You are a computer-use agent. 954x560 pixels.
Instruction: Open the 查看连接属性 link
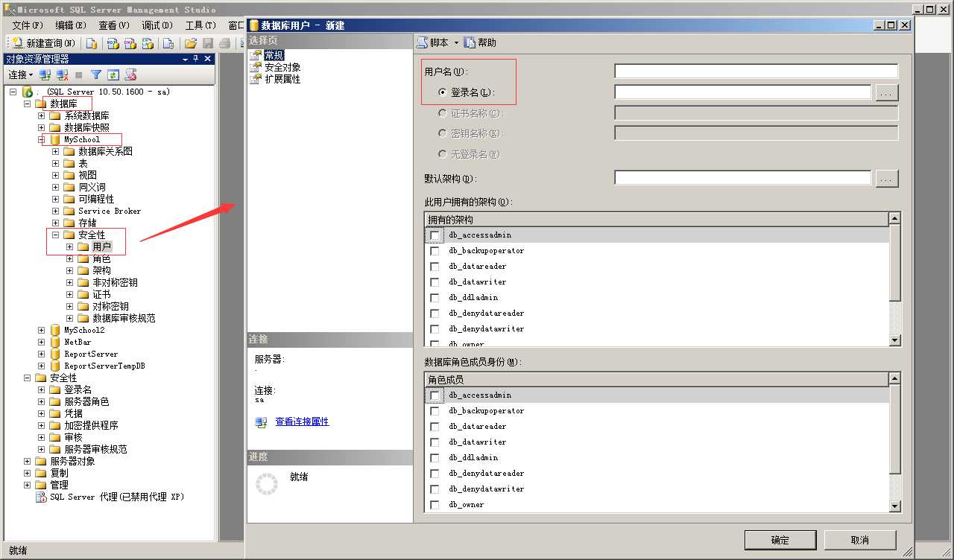click(302, 421)
